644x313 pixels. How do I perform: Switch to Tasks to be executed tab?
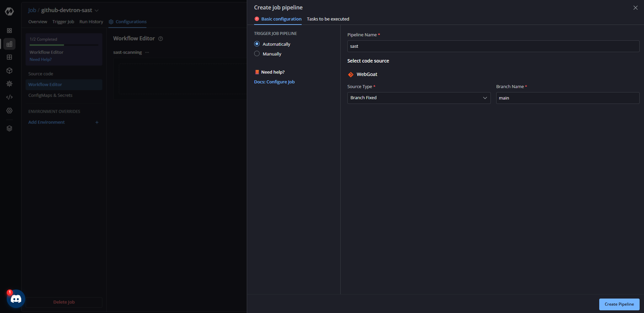point(328,19)
